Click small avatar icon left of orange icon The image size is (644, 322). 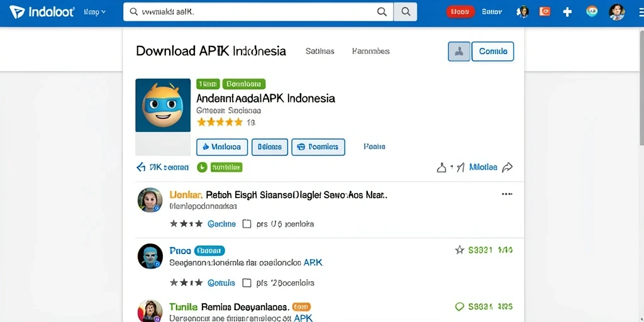point(523,12)
